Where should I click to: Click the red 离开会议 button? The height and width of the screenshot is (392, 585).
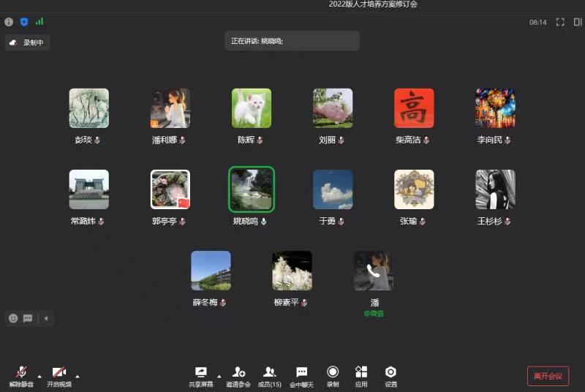point(548,376)
